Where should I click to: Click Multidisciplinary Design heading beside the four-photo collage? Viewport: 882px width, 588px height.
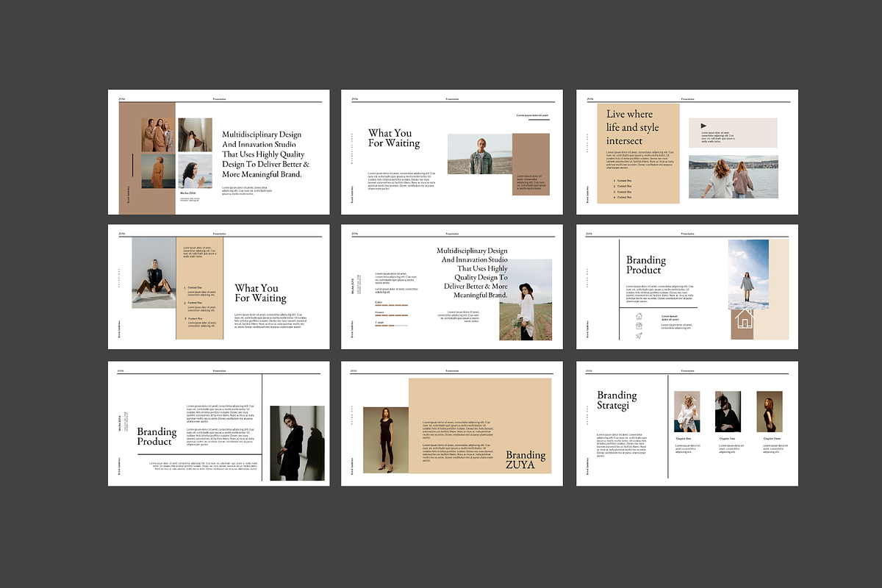click(266, 154)
